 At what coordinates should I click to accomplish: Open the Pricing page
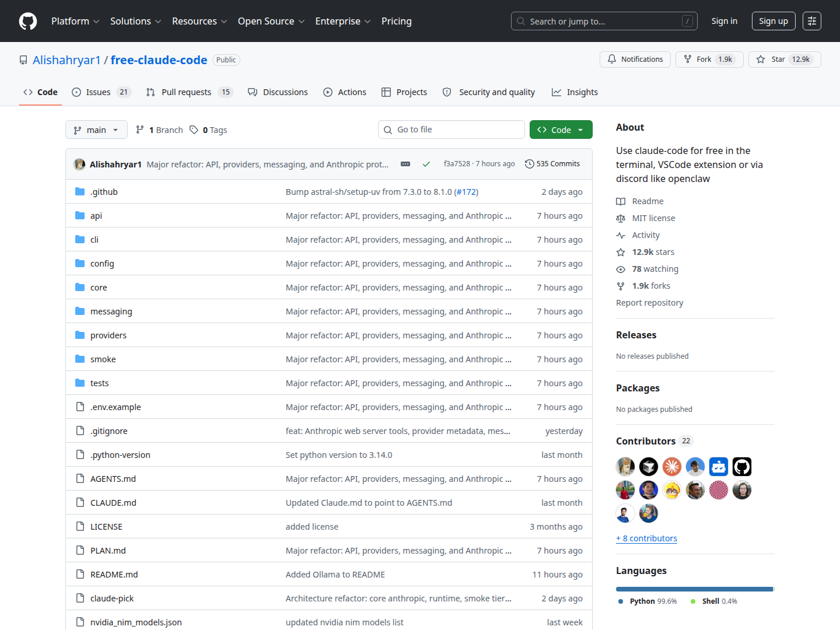click(397, 21)
